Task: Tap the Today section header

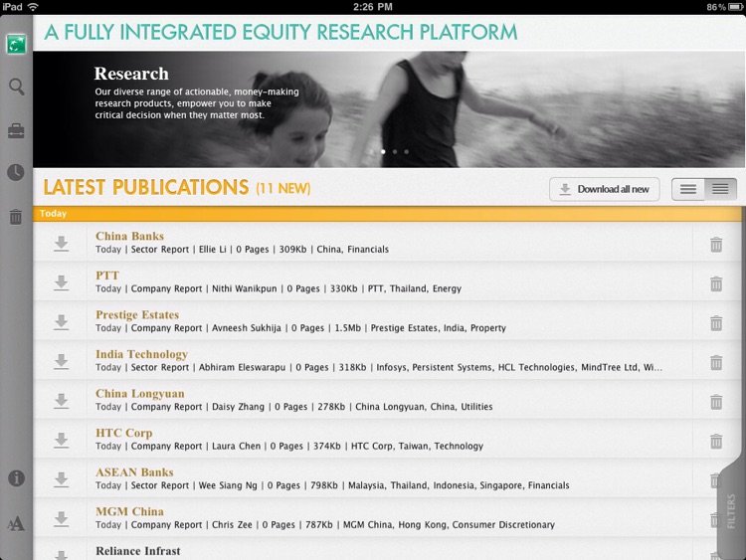Action: coord(387,214)
